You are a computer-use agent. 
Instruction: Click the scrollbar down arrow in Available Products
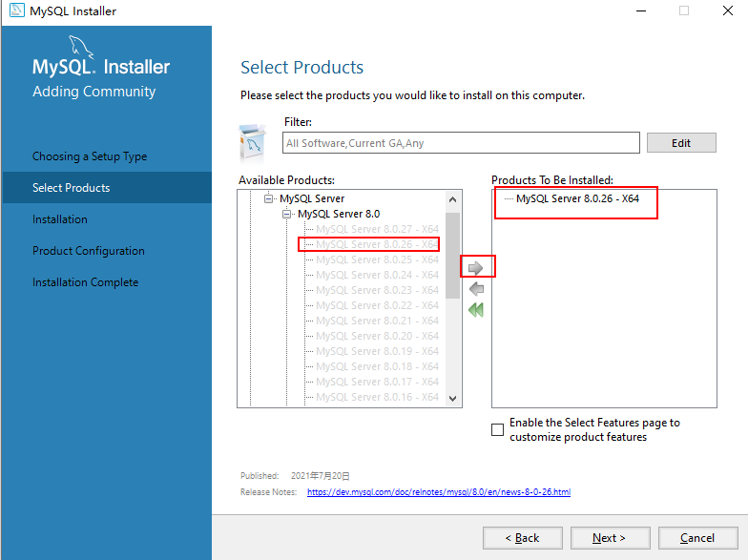[x=452, y=399]
